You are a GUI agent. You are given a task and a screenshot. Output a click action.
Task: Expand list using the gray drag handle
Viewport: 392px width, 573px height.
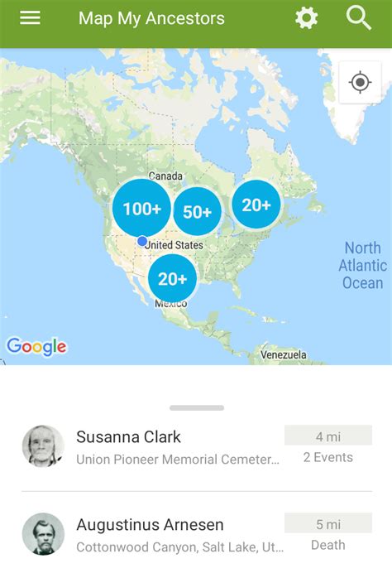coord(197,408)
